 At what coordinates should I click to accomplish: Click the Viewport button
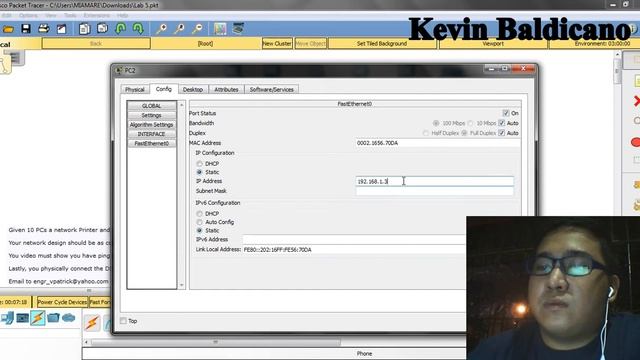click(493, 43)
